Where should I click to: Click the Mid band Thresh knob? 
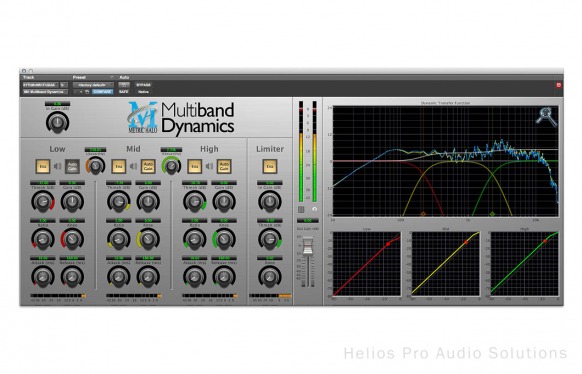pyautogui.click(x=119, y=202)
